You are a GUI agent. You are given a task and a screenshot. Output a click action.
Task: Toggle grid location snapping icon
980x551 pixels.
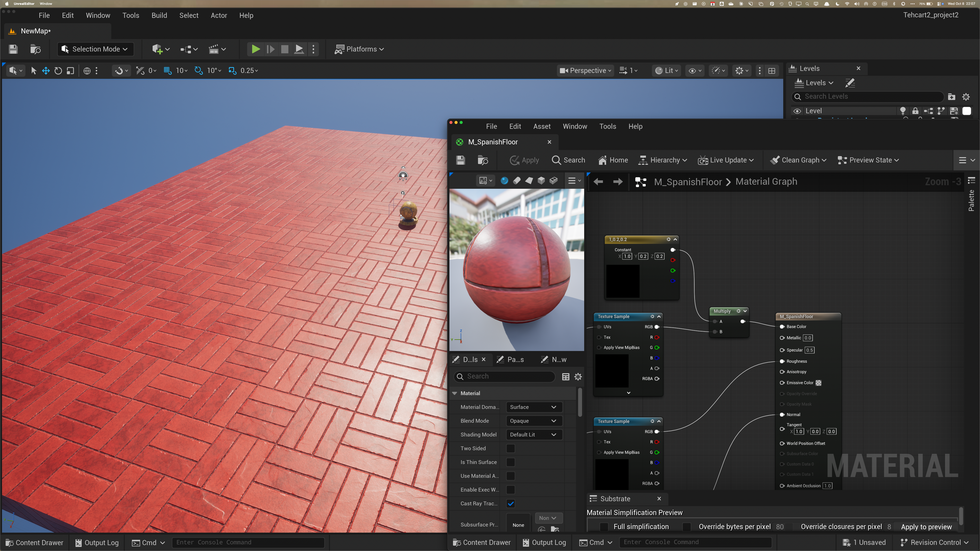[167, 71]
